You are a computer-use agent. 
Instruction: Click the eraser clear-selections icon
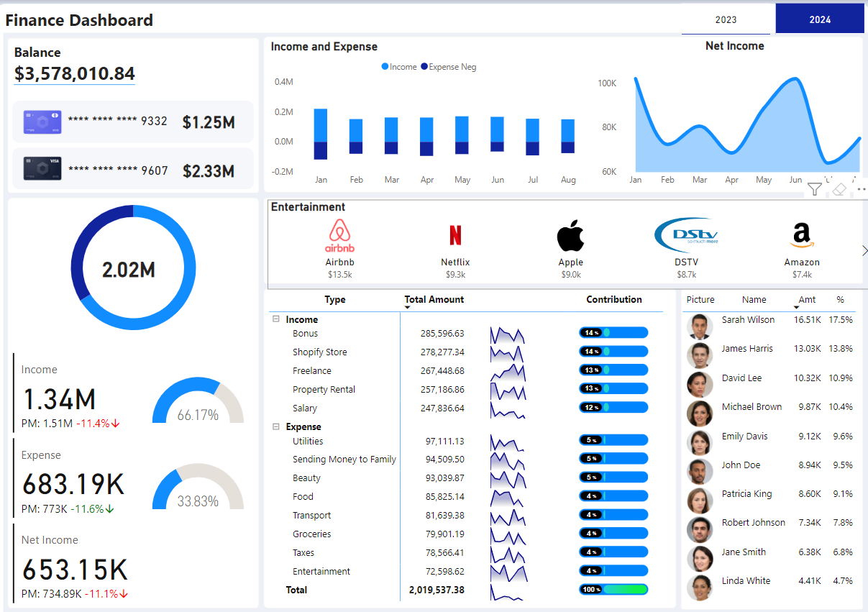(x=839, y=189)
